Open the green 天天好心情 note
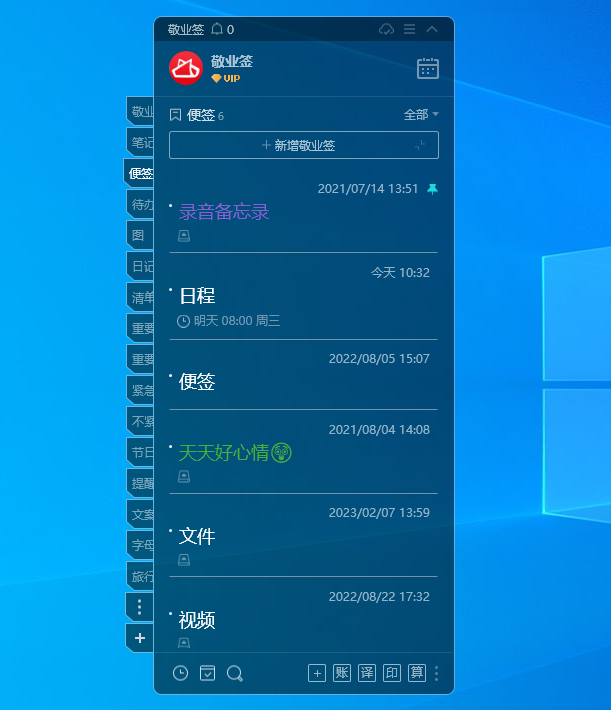 235,453
